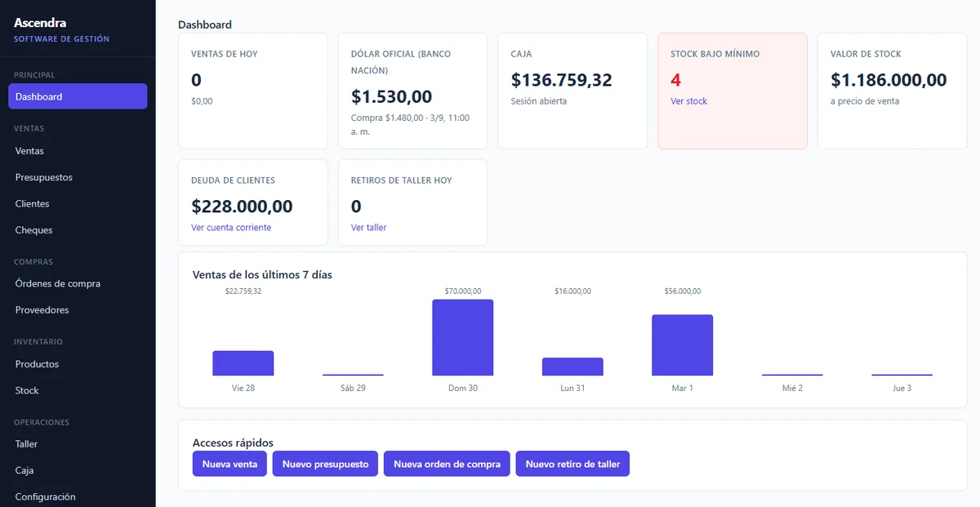This screenshot has width=980, height=507.
Task: Open Dashboard in the sidebar
Action: (78, 96)
